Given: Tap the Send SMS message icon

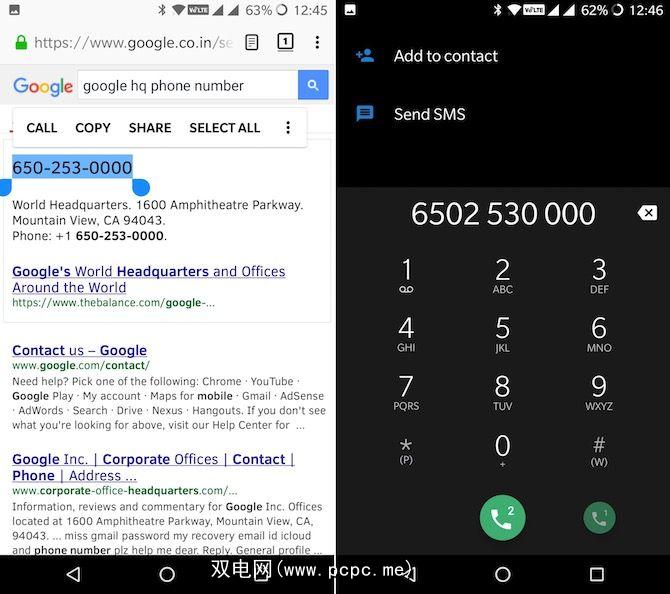Looking at the screenshot, I should [365, 114].
